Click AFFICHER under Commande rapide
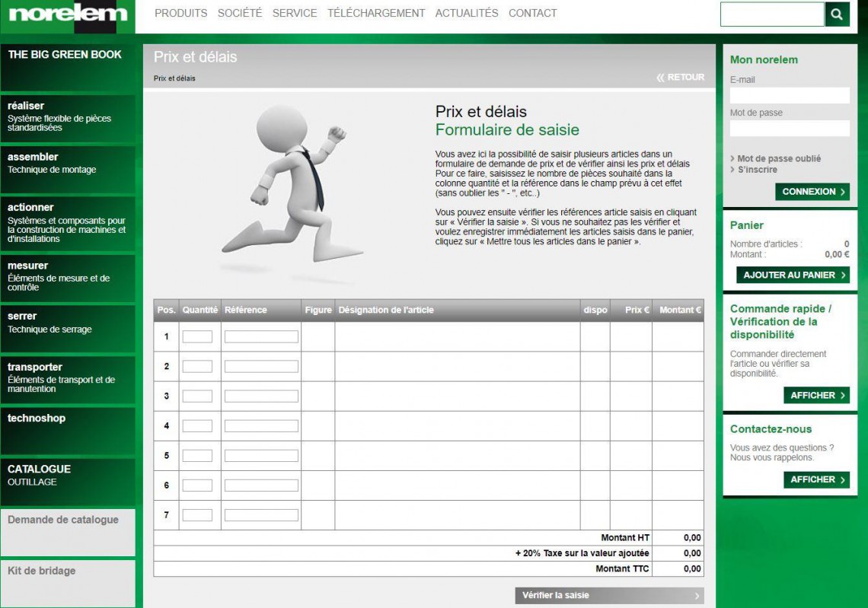 [x=816, y=395]
